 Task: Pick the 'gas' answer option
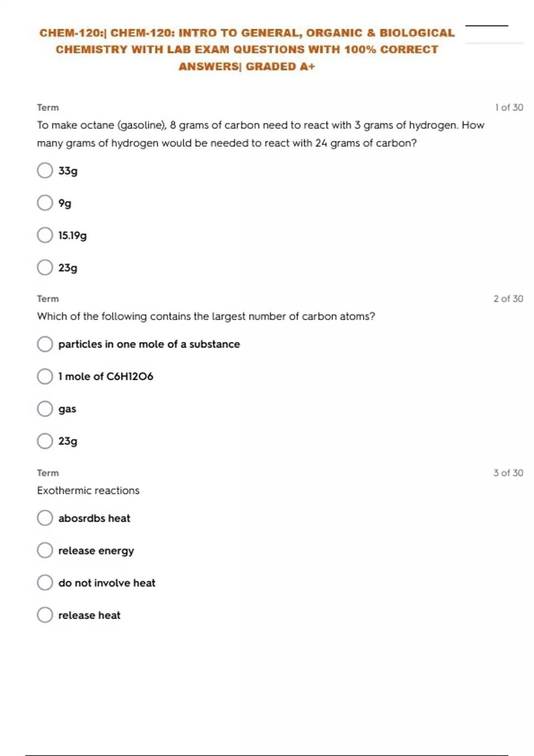pyautogui.click(x=45, y=409)
